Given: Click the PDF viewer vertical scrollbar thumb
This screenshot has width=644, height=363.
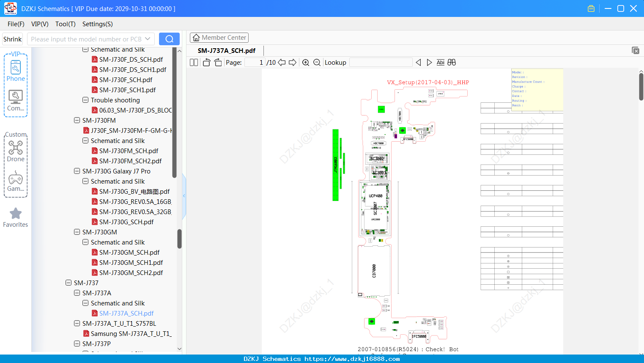Looking at the screenshot, I should pos(641,87).
